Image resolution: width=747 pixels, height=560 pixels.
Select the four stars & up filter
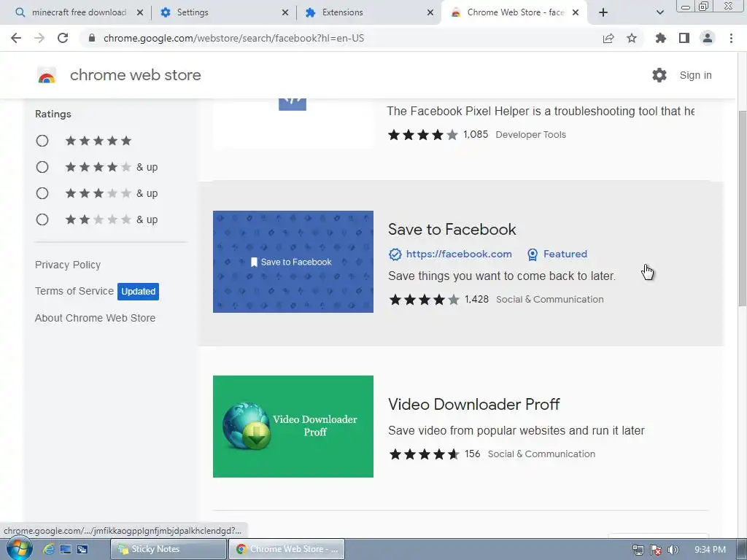(x=42, y=167)
